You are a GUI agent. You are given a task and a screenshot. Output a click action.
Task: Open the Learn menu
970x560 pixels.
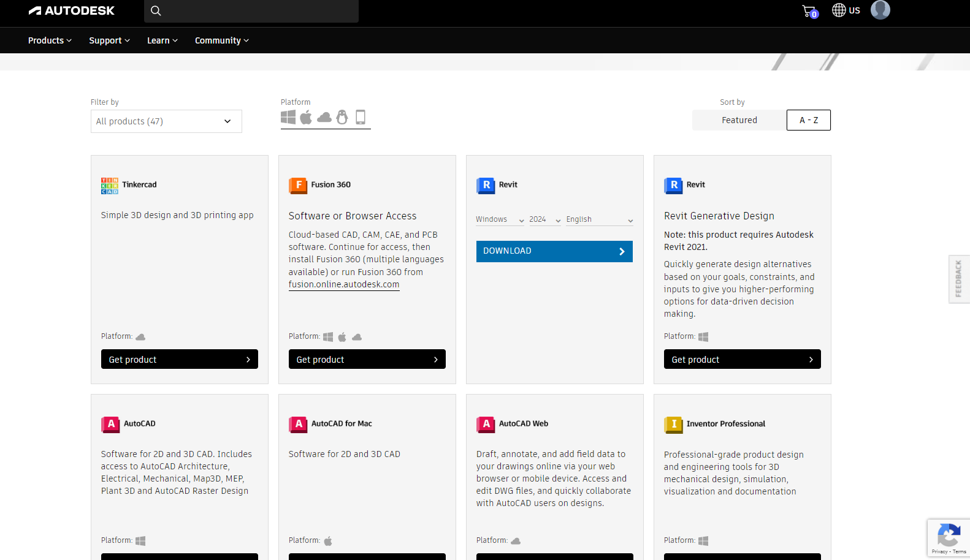pos(162,40)
